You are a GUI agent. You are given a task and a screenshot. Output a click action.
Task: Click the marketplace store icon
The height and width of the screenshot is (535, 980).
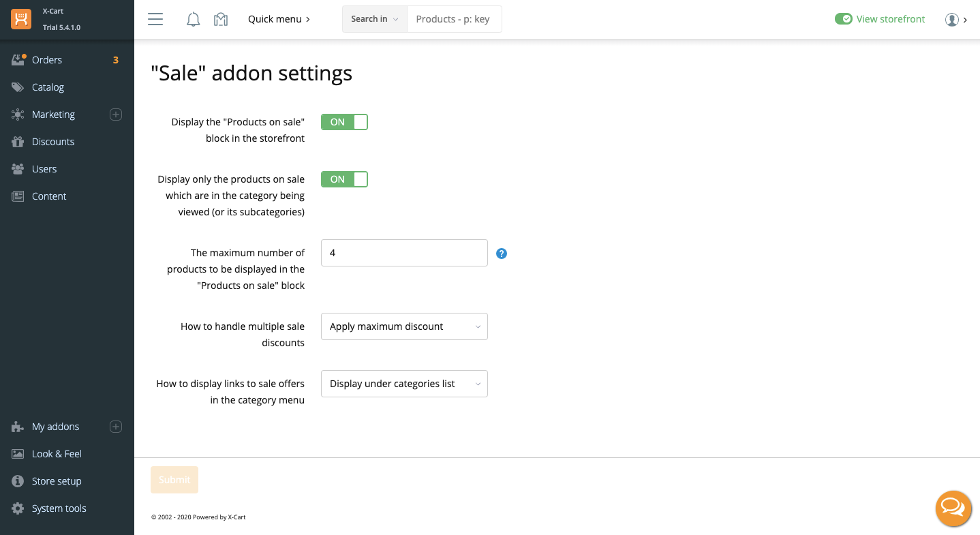tap(220, 19)
